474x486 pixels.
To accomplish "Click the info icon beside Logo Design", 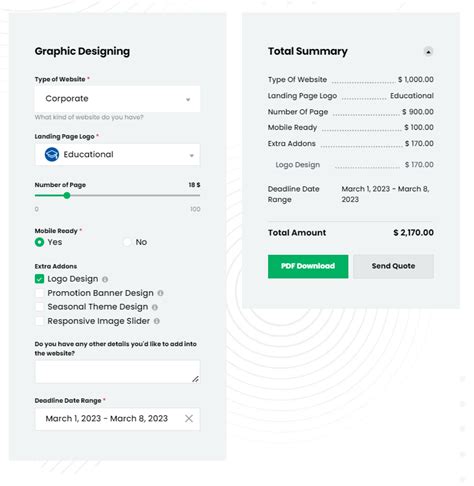I will (105, 279).
